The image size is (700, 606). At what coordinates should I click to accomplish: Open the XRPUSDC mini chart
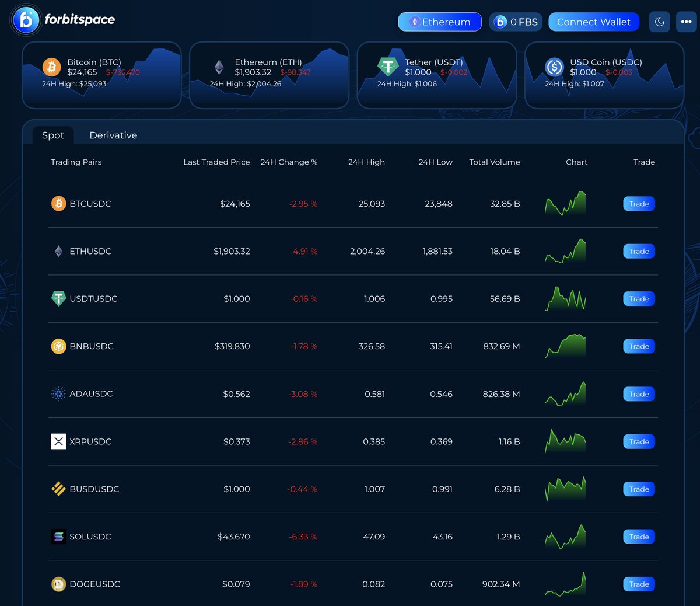565,441
